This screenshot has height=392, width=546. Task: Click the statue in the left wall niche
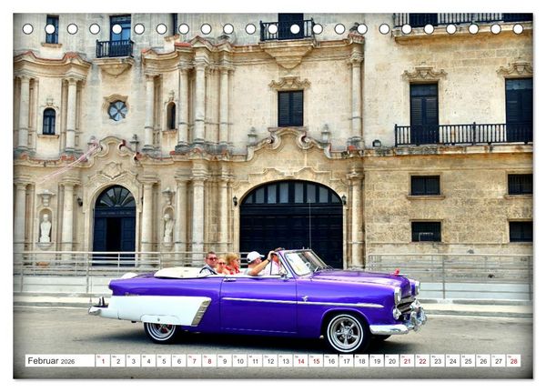point(45,227)
